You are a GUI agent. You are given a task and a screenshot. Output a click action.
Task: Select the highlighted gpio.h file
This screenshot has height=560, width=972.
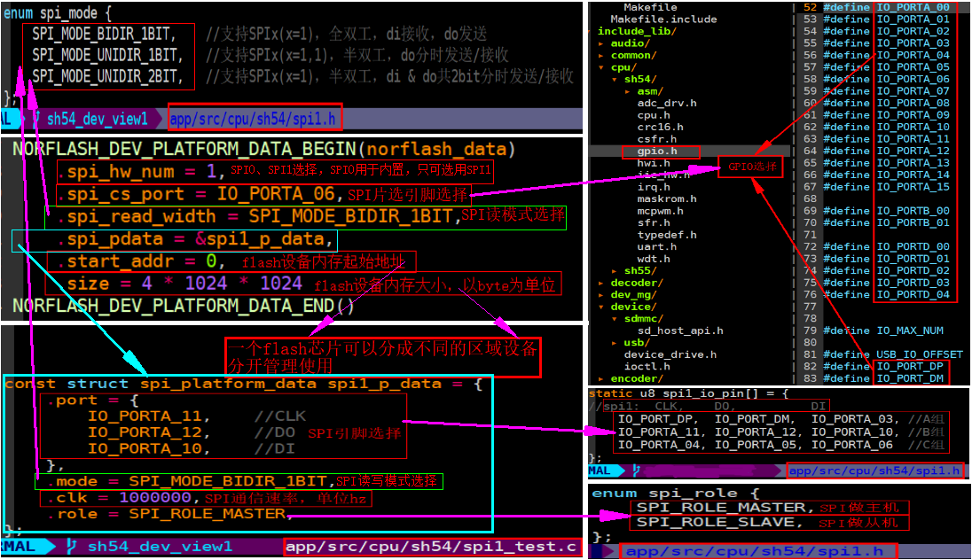[x=657, y=152]
